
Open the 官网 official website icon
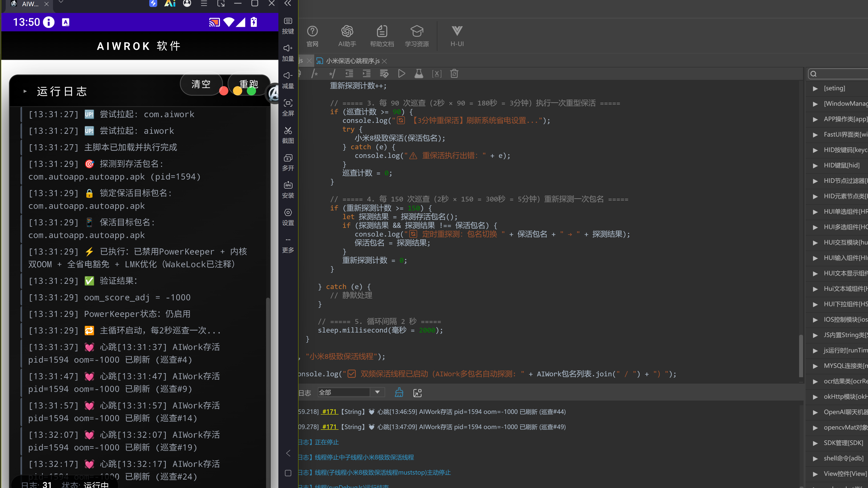[312, 36]
